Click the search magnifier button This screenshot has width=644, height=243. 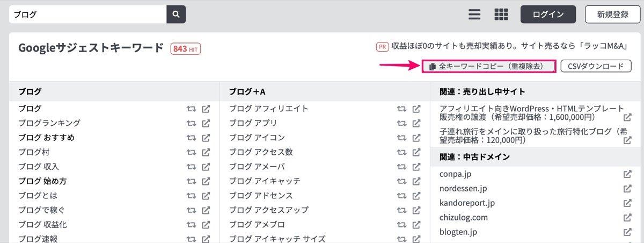pyautogui.click(x=176, y=15)
